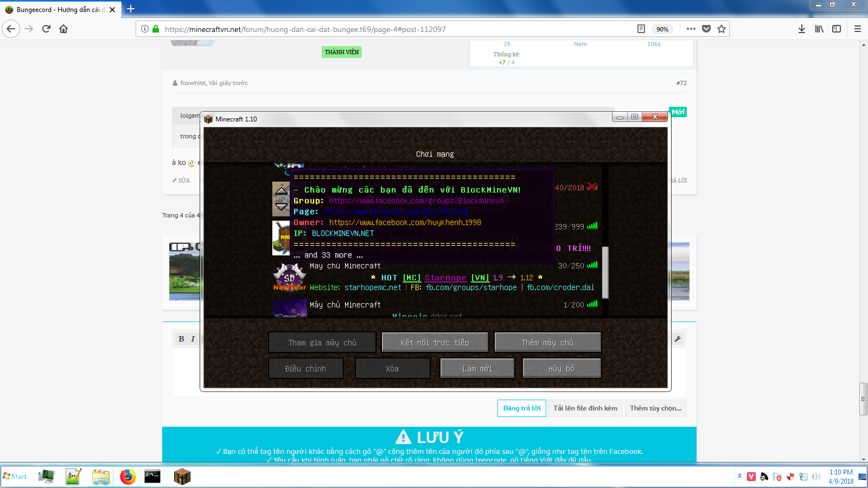The height and width of the screenshot is (488, 868).
Task: Refresh the server list with Làm mới
Action: 477,369
